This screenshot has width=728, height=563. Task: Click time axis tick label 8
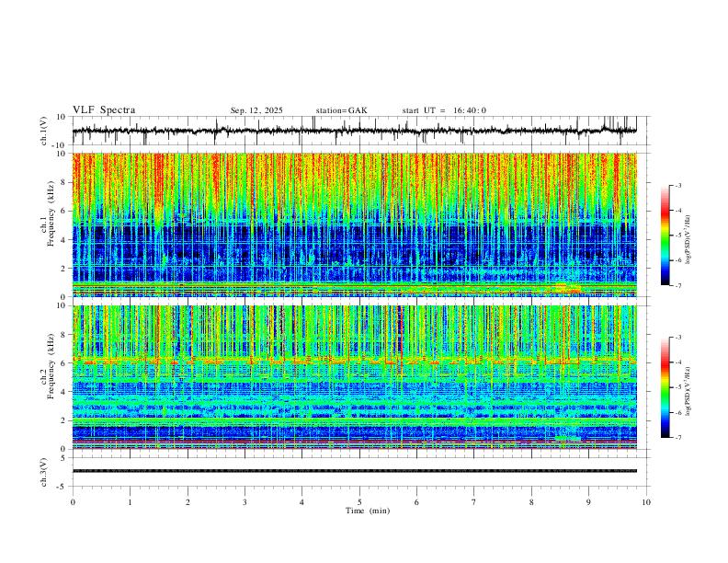(x=531, y=502)
